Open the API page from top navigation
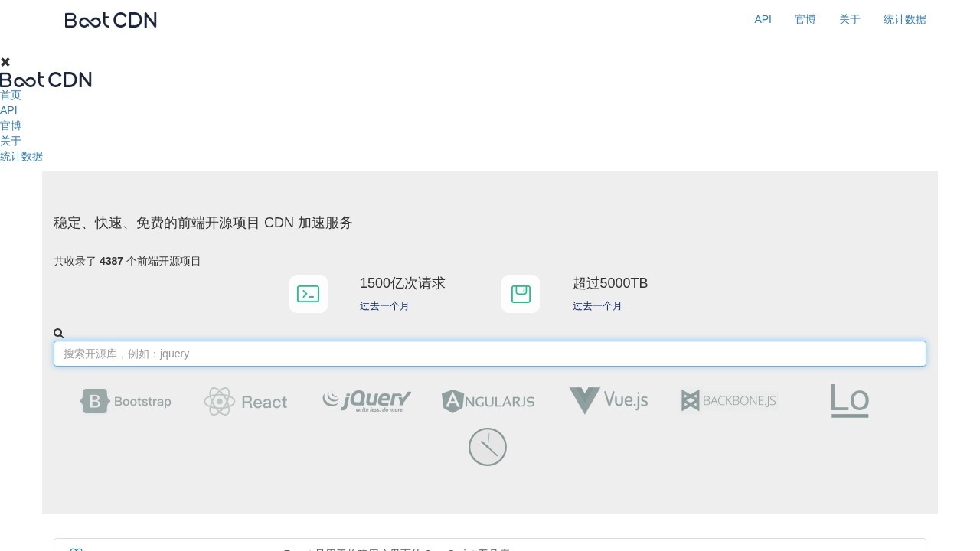The image size is (980, 551). point(763,19)
